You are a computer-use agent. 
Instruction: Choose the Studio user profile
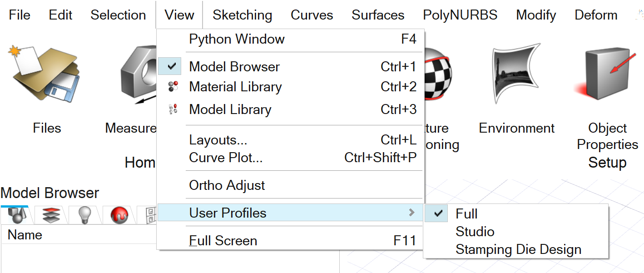pyautogui.click(x=475, y=232)
